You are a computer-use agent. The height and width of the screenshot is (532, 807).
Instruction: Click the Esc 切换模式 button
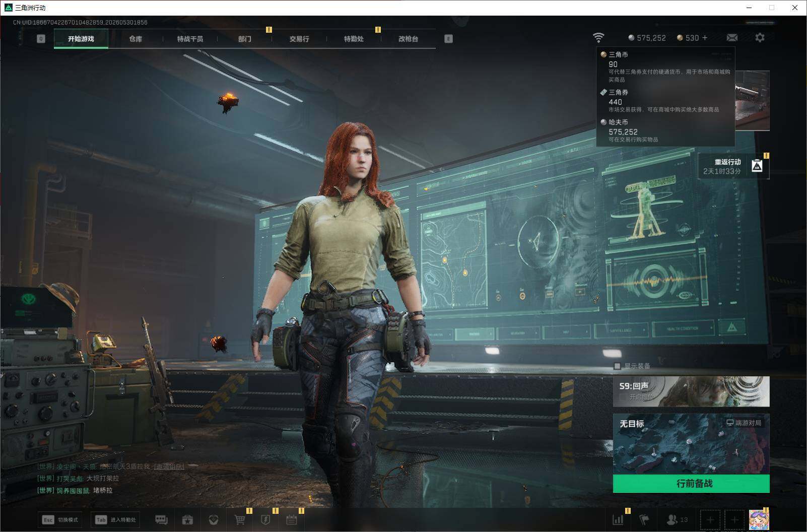point(60,520)
